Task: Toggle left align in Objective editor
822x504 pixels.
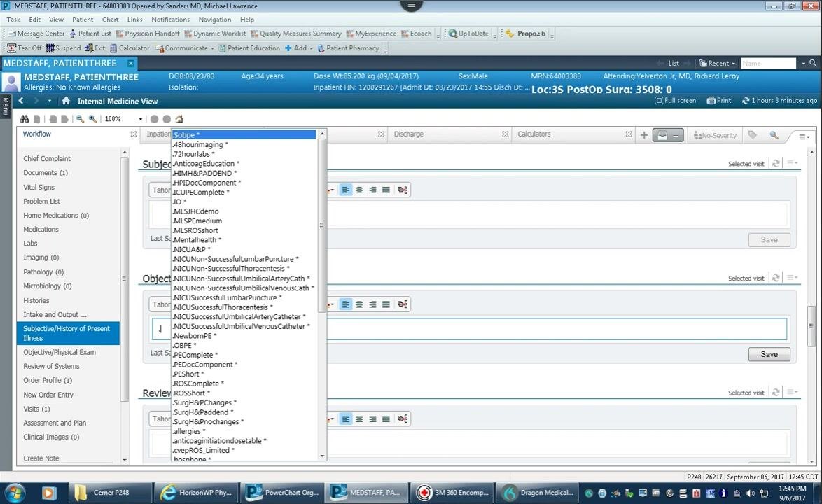Action: point(345,304)
